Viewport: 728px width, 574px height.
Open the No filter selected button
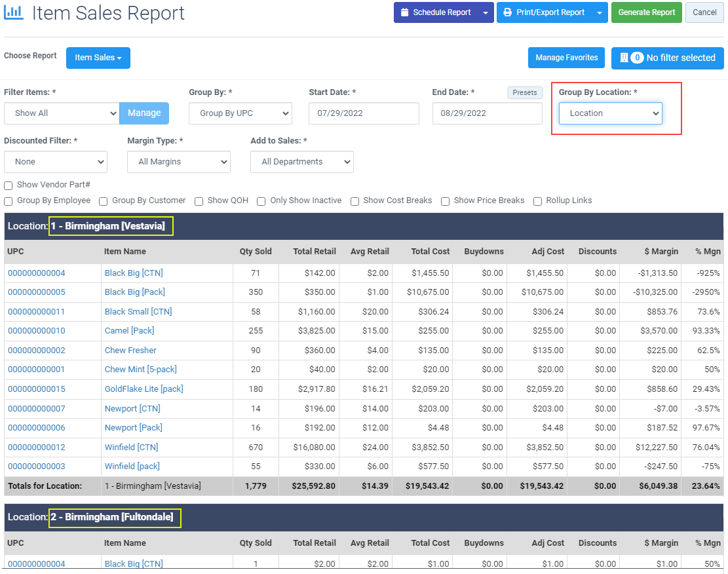[667, 58]
